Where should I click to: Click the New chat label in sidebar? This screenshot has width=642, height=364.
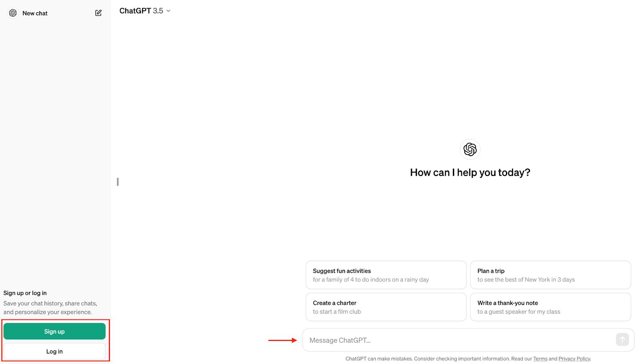[x=35, y=13]
